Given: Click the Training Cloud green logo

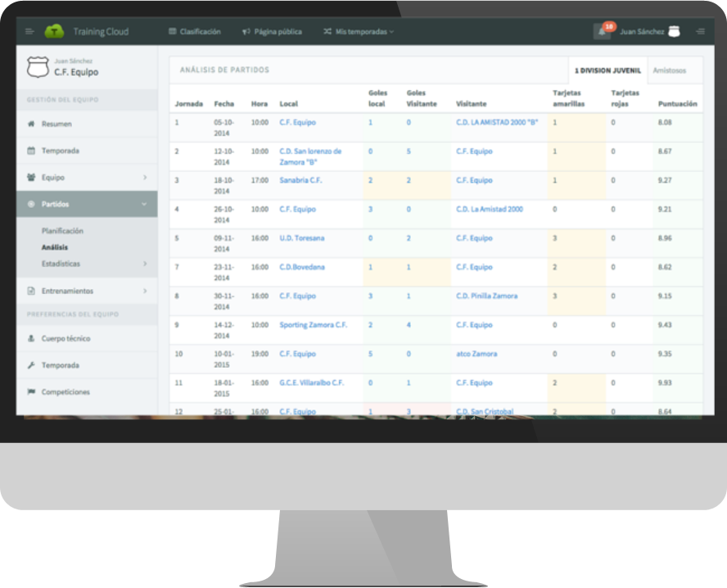Looking at the screenshot, I should coord(54,32).
